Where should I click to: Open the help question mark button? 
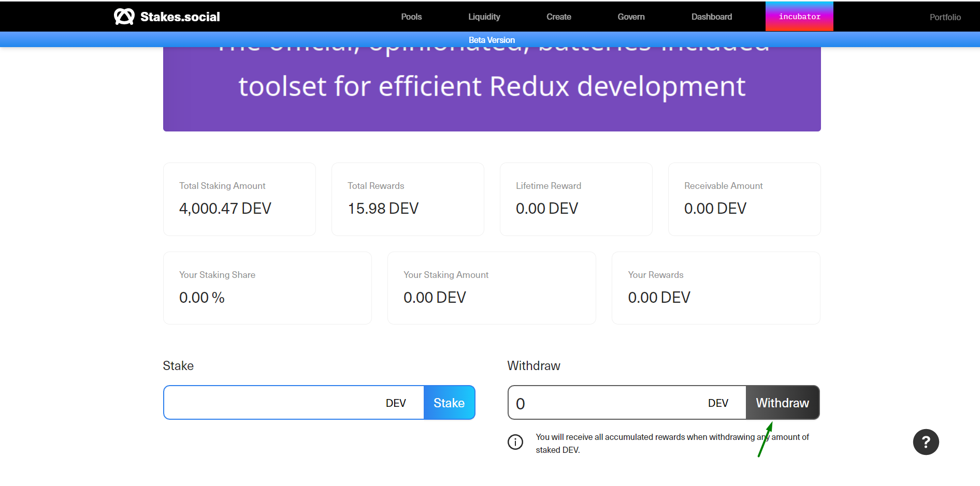926,442
